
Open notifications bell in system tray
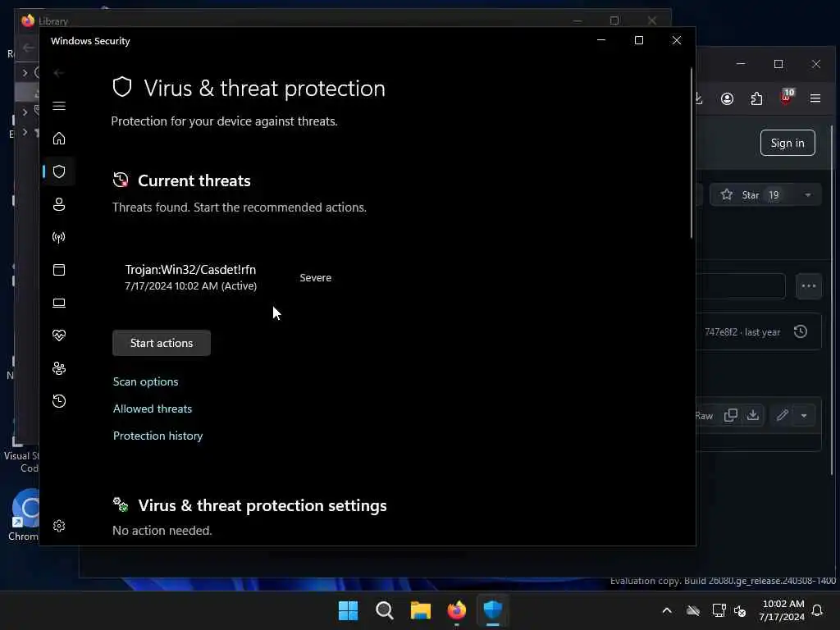[818, 610]
